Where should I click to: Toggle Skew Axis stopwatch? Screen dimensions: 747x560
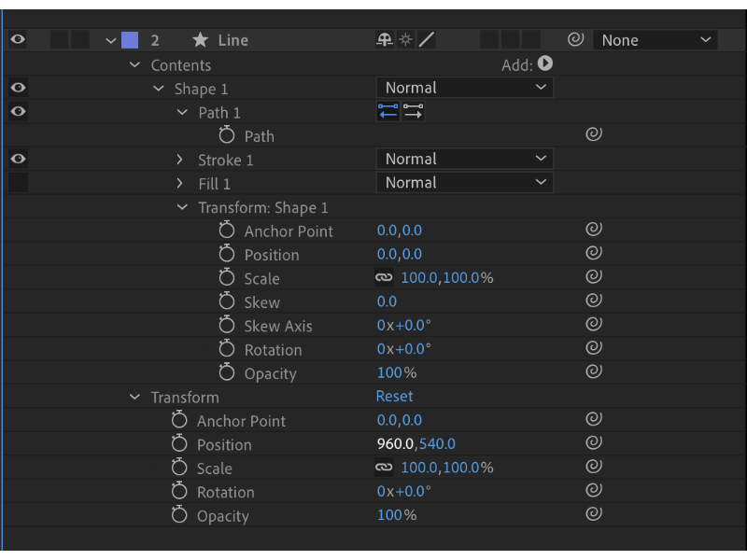coord(227,325)
